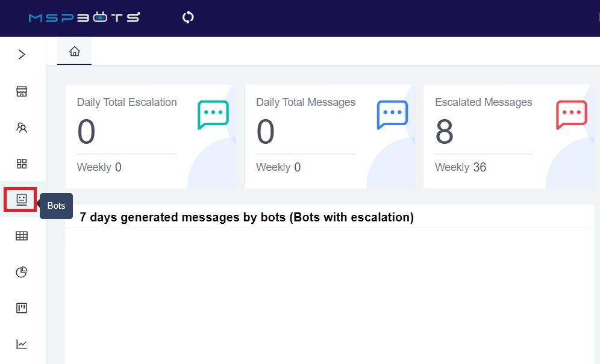Open the Reports panel icon in sidebar

tap(21, 307)
